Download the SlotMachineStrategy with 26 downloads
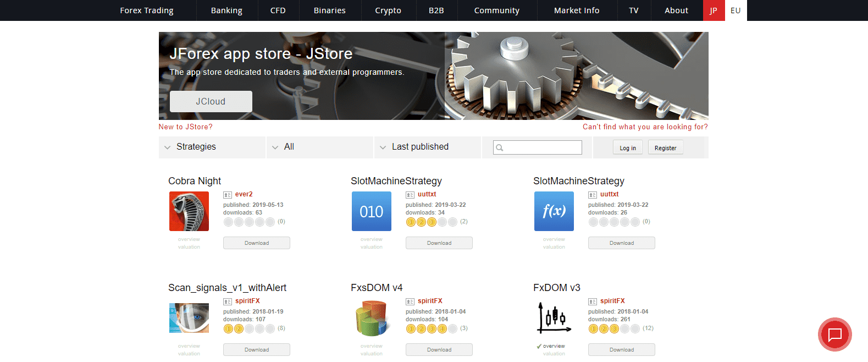This screenshot has height=362, width=868. (x=622, y=243)
